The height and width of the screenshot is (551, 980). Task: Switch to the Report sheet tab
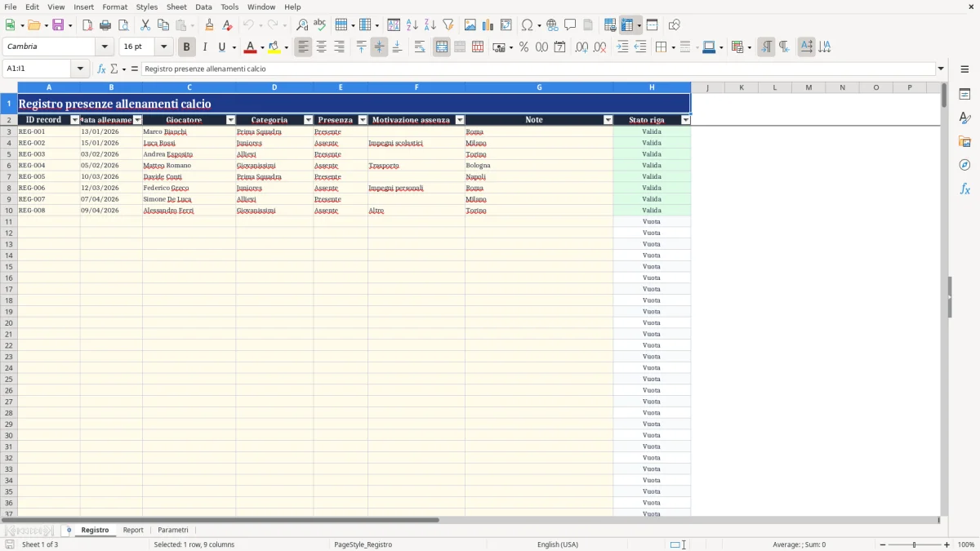point(133,531)
